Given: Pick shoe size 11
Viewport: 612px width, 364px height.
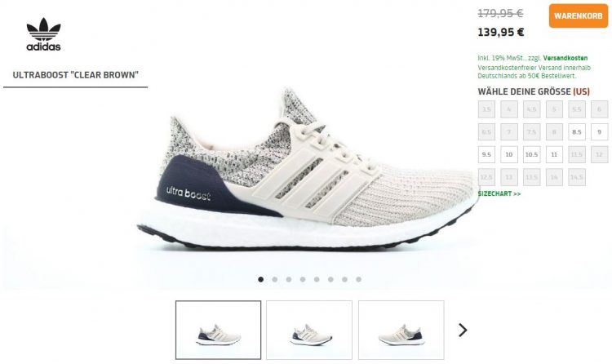Looking at the screenshot, I should pos(554,155).
